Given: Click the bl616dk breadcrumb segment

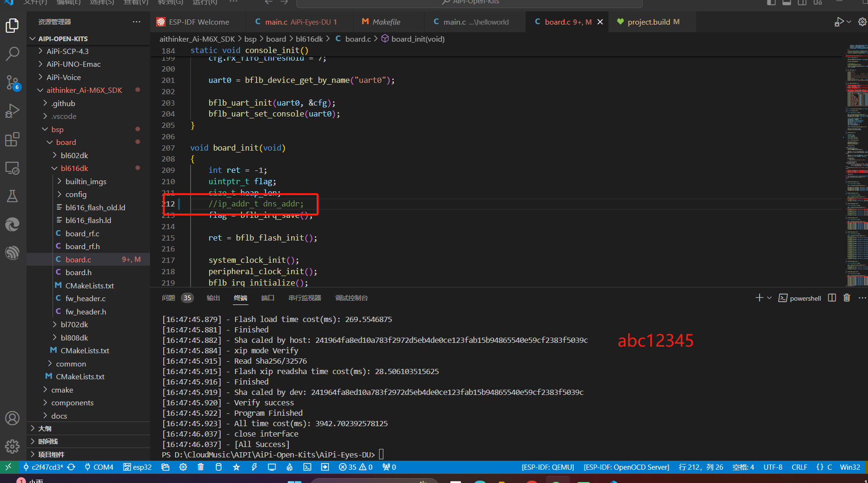Looking at the screenshot, I should coord(309,39).
